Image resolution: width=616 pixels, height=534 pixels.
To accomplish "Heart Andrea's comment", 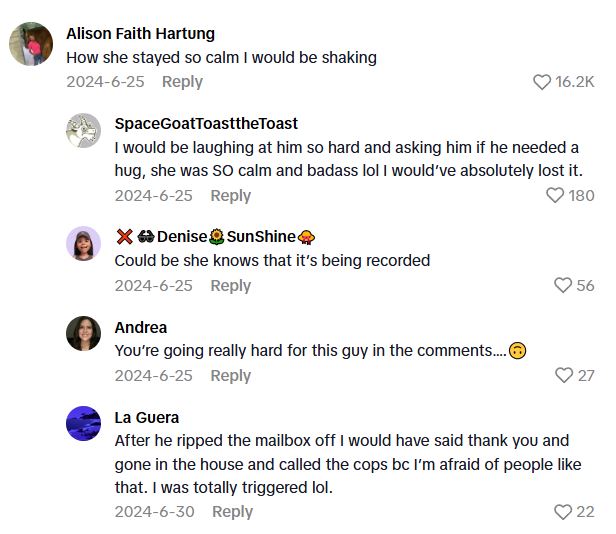I will (x=564, y=376).
